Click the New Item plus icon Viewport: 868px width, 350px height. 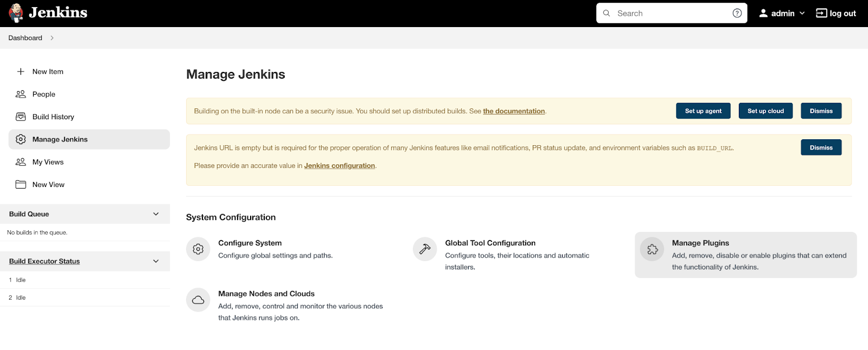21,72
